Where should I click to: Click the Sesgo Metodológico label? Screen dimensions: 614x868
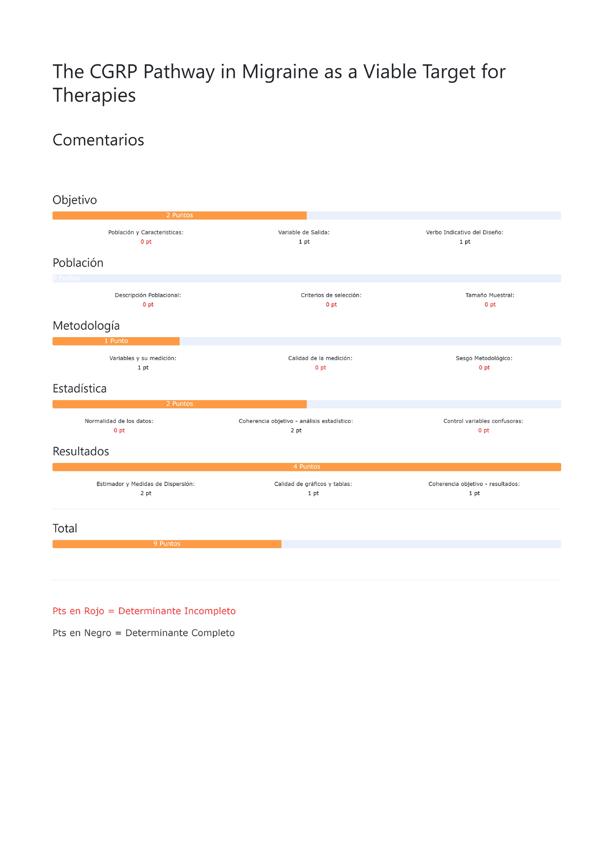(x=484, y=358)
